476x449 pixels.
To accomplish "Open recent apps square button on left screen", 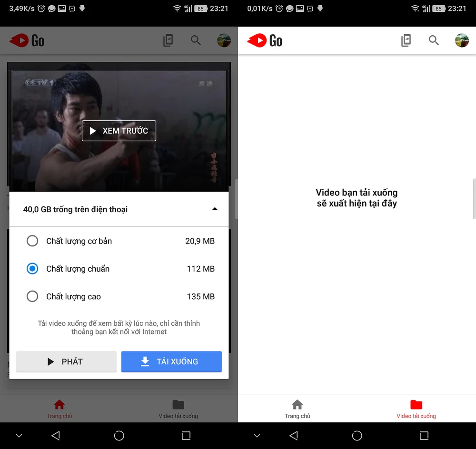I will click(x=186, y=436).
